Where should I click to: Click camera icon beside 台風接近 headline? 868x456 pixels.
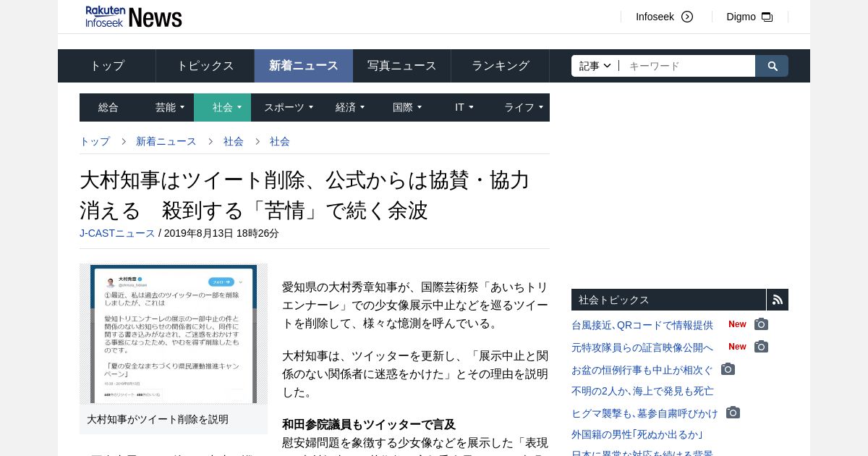pos(761,324)
